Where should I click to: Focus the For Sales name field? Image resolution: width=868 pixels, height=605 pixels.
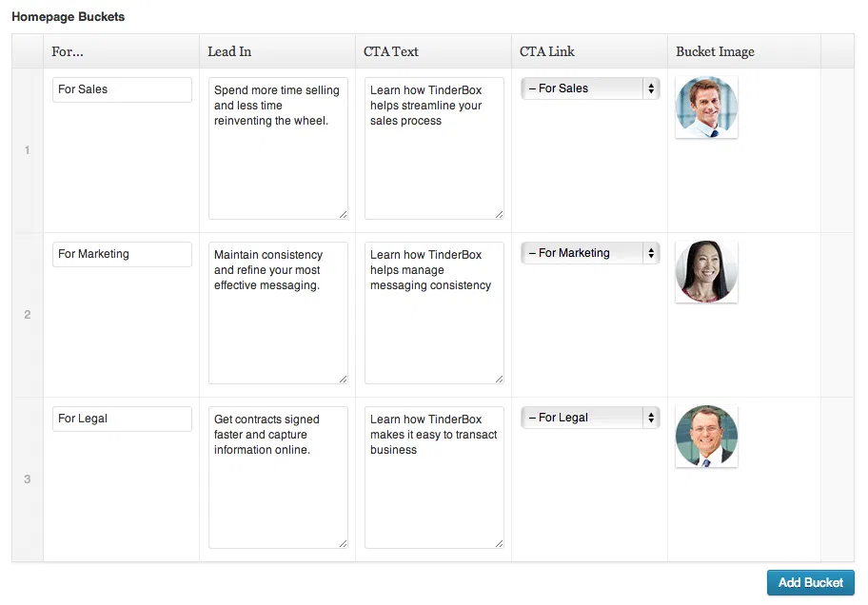point(122,89)
